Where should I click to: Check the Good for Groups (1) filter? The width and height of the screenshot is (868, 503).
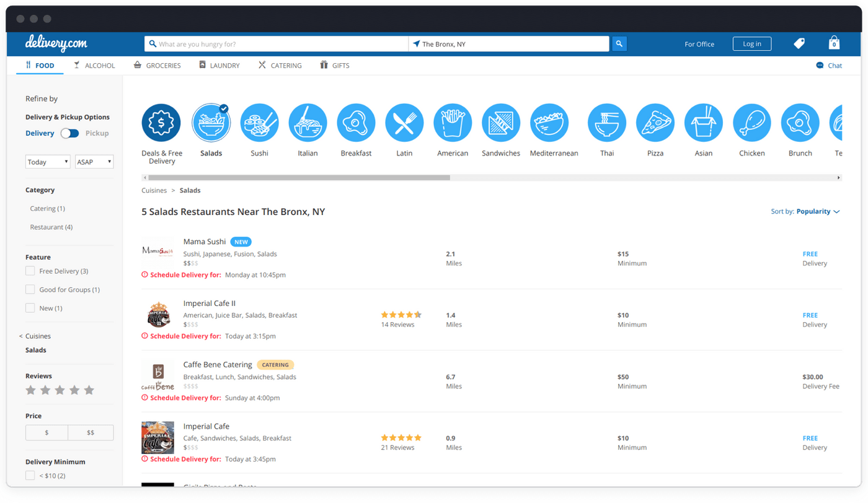(x=30, y=289)
